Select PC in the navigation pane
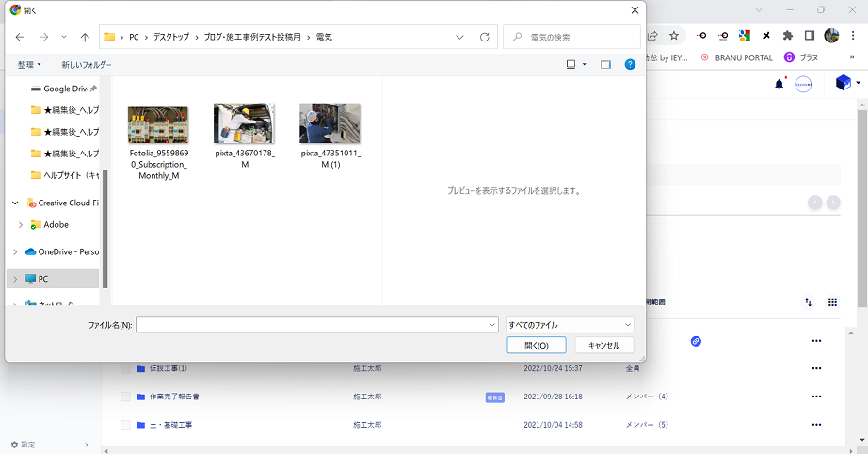This screenshot has height=454, width=868. click(x=53, y=279)
